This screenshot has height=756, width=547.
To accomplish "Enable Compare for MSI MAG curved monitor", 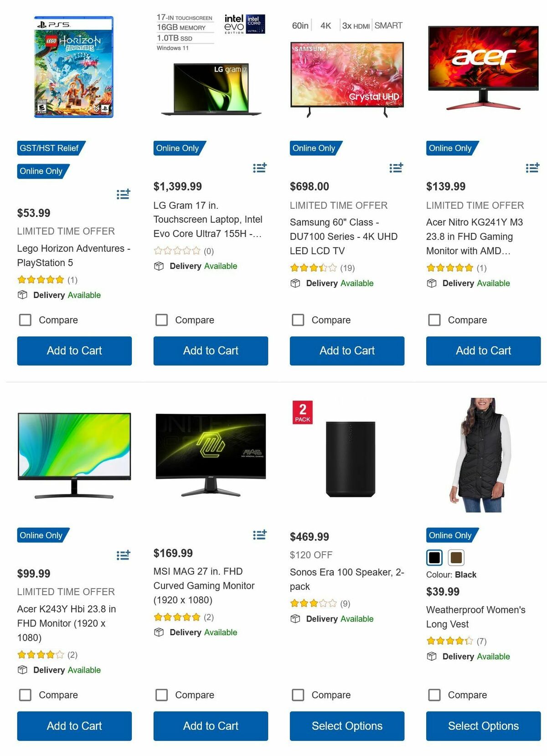I will 162,694.
